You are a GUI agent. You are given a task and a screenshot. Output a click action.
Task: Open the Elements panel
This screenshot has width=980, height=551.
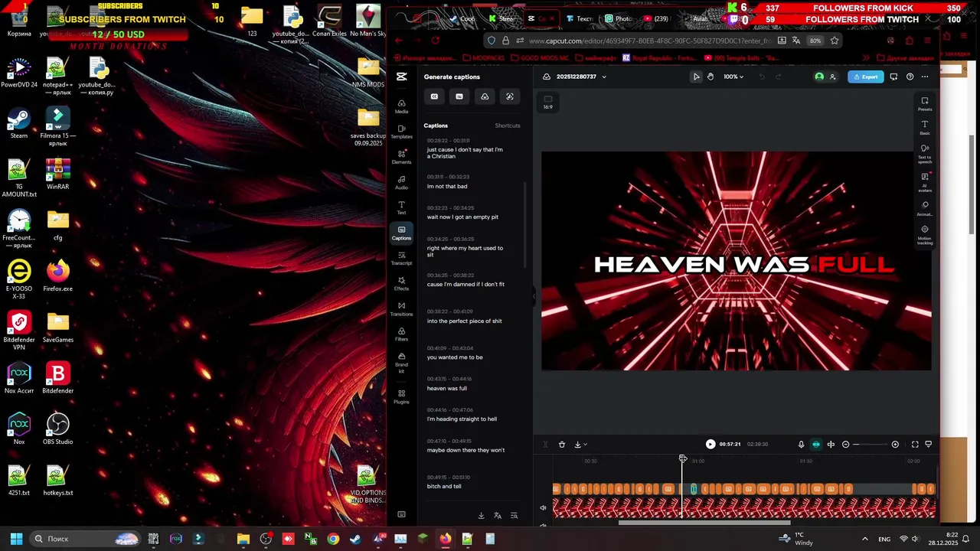401,157
